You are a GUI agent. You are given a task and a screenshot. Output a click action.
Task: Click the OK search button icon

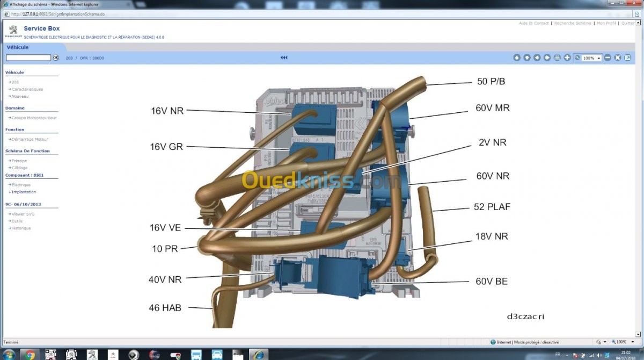pyautogui.click(x=55, y=57)
